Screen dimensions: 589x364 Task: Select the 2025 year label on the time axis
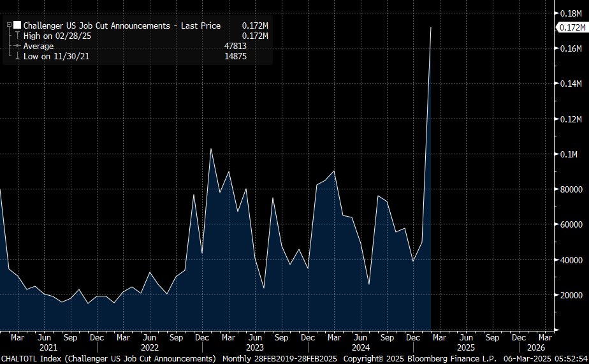click(466, 347)
